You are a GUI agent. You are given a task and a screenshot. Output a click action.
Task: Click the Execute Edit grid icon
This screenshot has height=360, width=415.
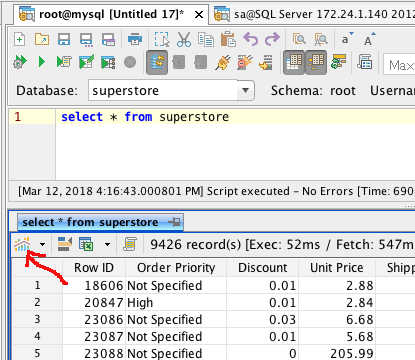[x=86, y=62]
